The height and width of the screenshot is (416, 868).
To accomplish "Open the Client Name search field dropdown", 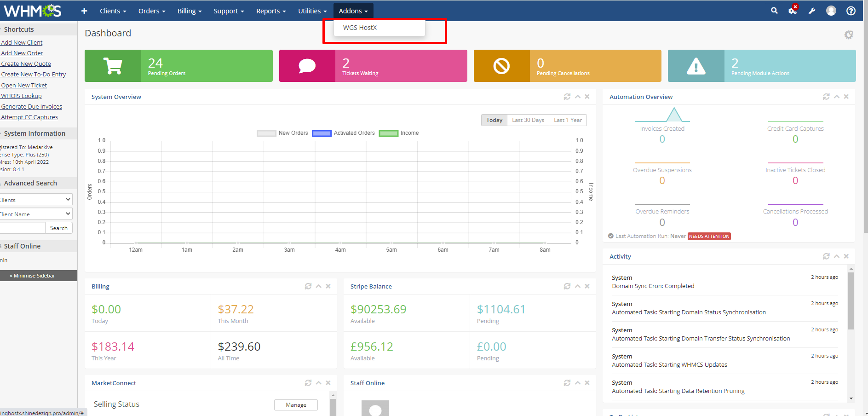I will pyautogui.click(x=36, y=214).
